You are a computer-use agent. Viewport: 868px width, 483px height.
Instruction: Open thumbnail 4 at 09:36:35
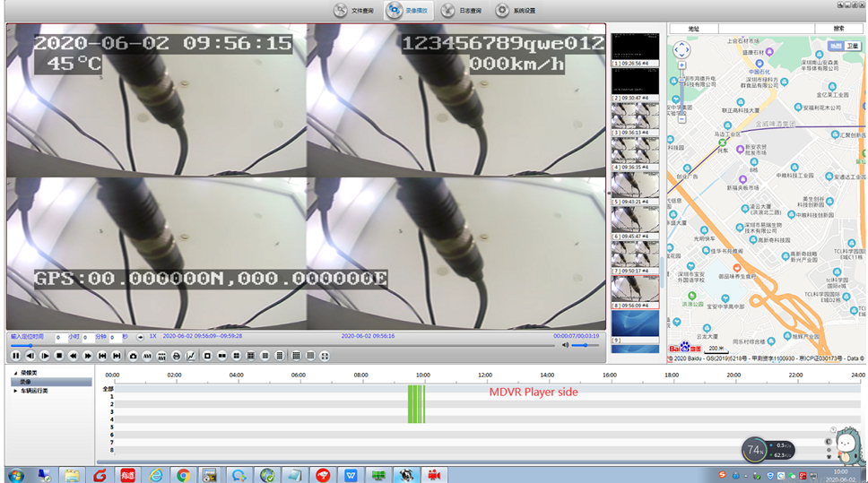coord(635,154)
